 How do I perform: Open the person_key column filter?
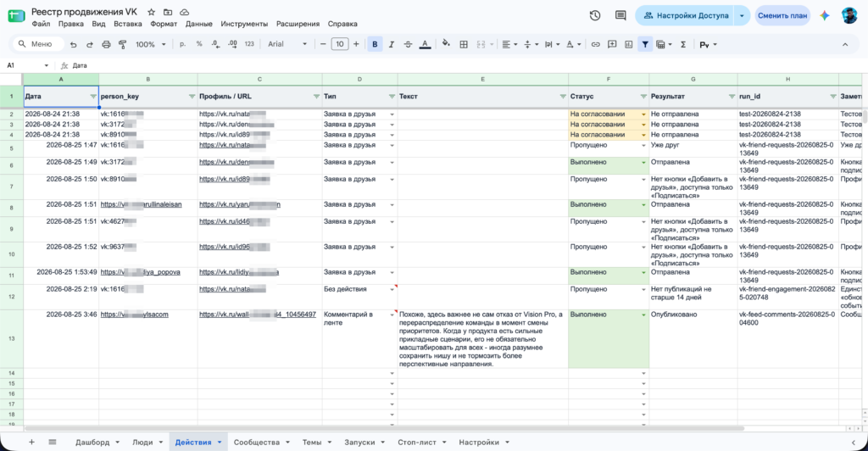[192, 97]
